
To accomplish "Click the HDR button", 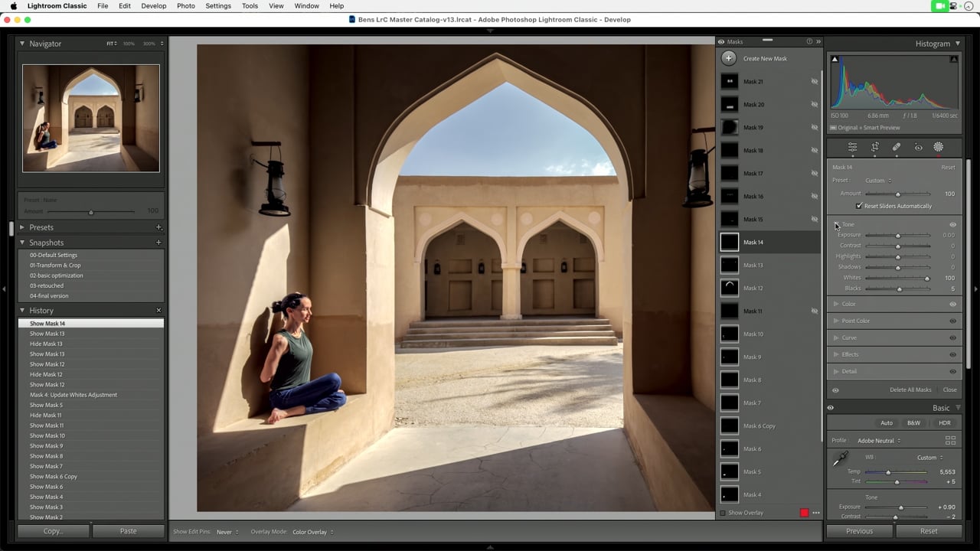I will (945, 423).
